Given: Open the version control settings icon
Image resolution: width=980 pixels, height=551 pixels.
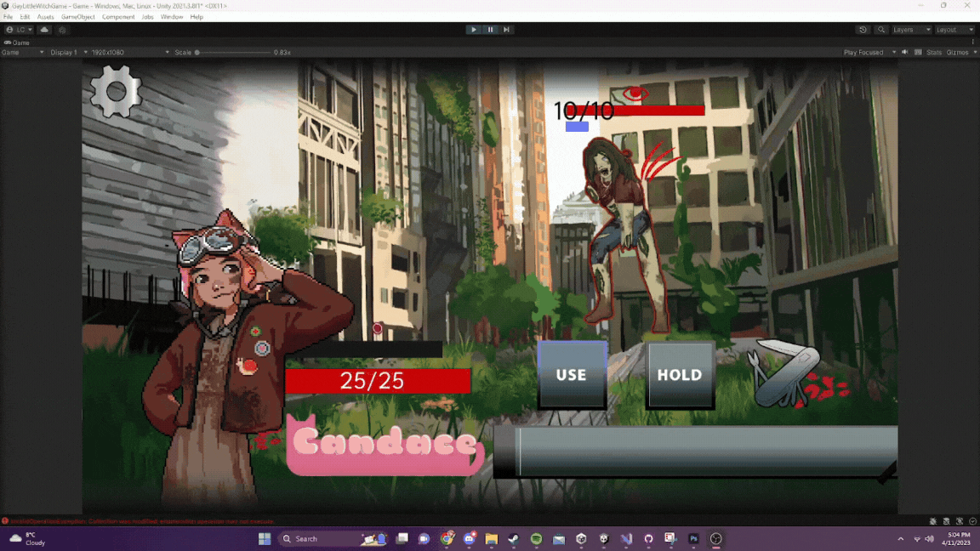Looking at the screenshot, I should click(x=62, y=30).
